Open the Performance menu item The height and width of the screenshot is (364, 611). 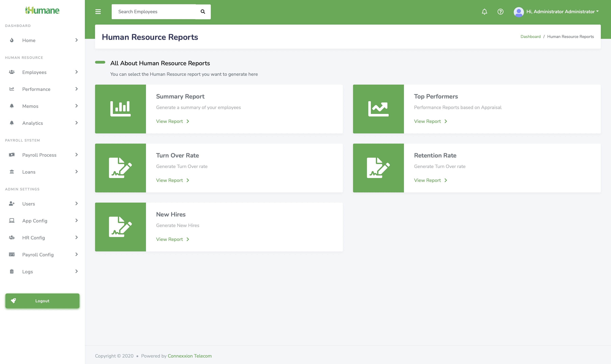click(36, 89)
